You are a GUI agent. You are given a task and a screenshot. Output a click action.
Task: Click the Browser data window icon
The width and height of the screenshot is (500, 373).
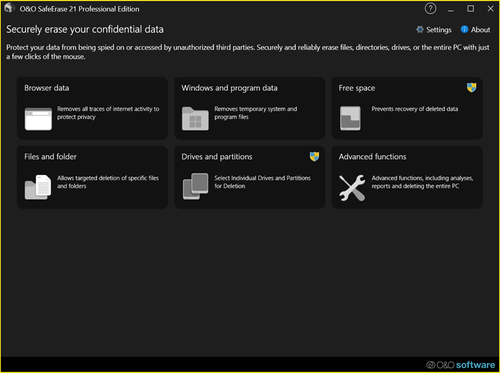coord(38,119)
